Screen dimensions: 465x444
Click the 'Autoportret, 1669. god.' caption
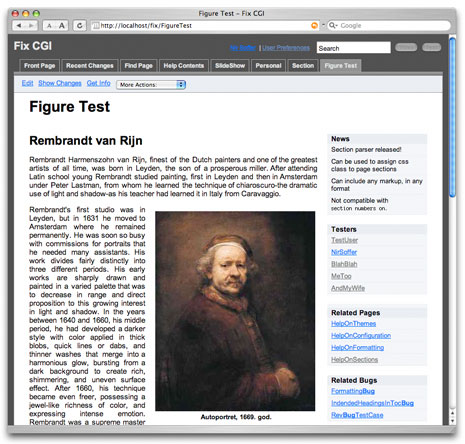[x=236, y=417]
